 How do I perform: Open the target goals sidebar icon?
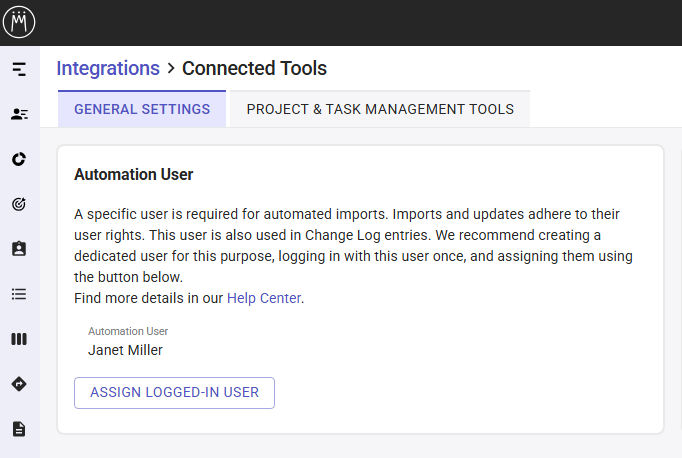[x=19, y=204]
